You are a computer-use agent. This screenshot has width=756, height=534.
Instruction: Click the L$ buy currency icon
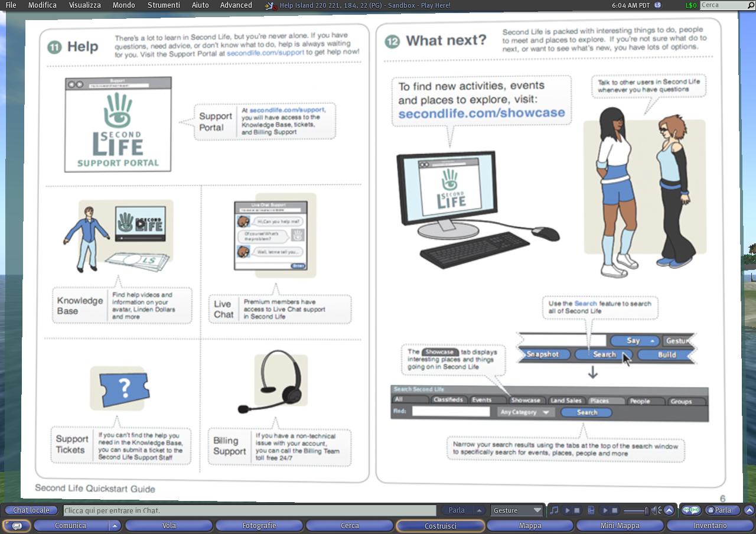pos(658,5)
